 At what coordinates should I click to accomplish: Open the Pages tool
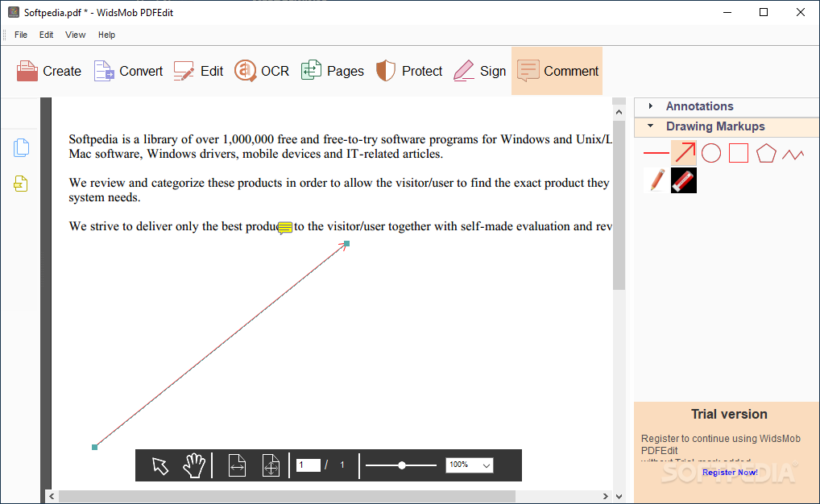[332, 71]
